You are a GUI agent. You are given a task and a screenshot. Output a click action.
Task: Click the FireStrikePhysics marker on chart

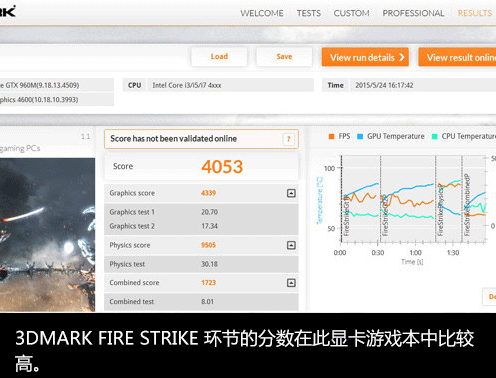440,210
